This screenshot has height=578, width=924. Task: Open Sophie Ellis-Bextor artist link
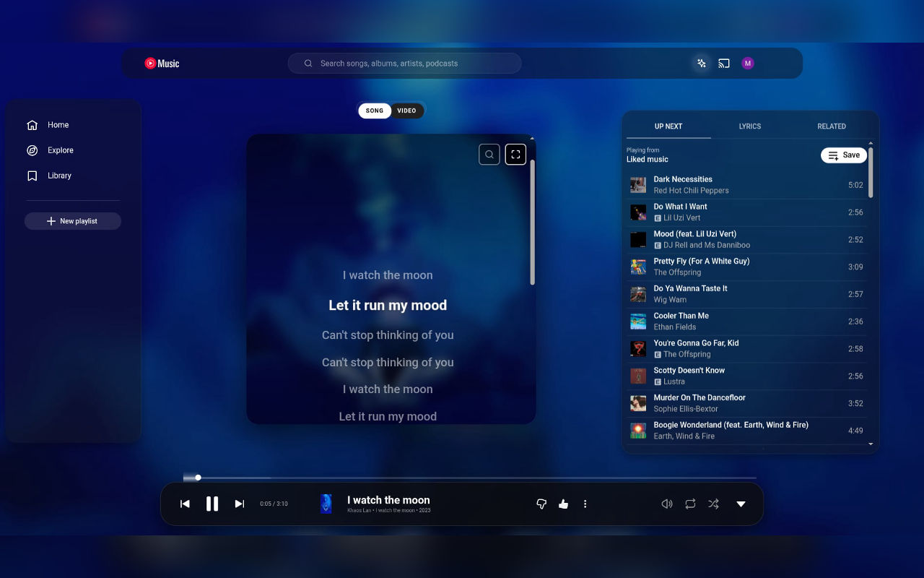(686, 409)
